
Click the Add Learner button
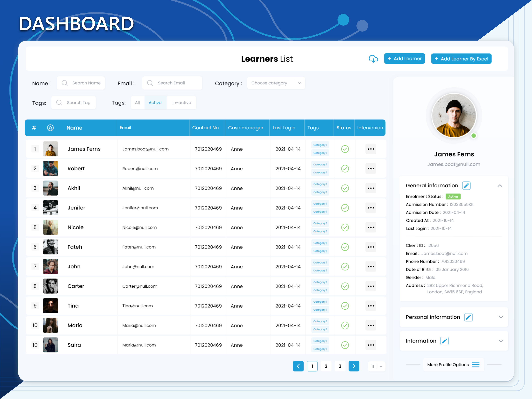[x=404, y=59]
